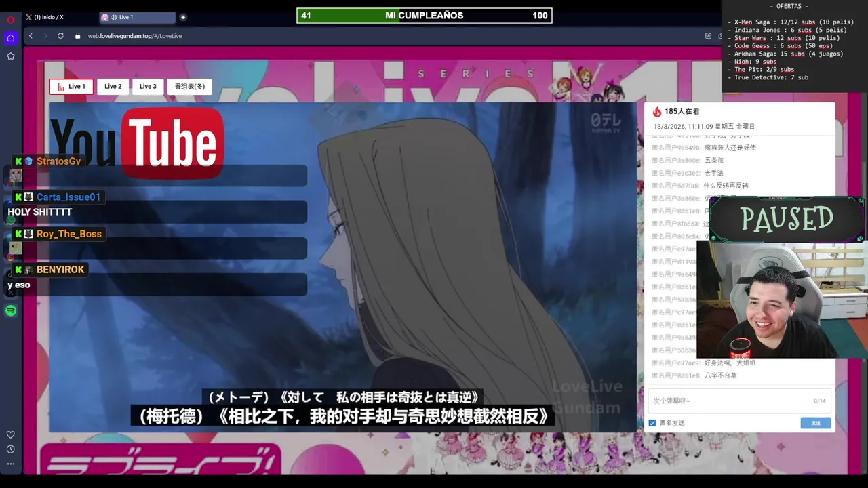
Task: Click the snapshot edit icon in address bar
Action: [708, 36]
